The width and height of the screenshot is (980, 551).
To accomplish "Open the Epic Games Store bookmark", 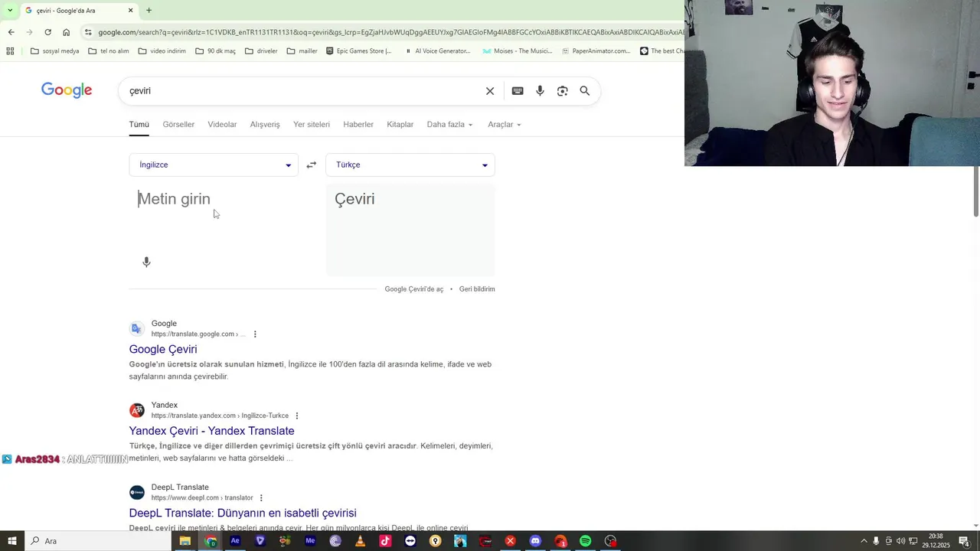I will [358, 51].
